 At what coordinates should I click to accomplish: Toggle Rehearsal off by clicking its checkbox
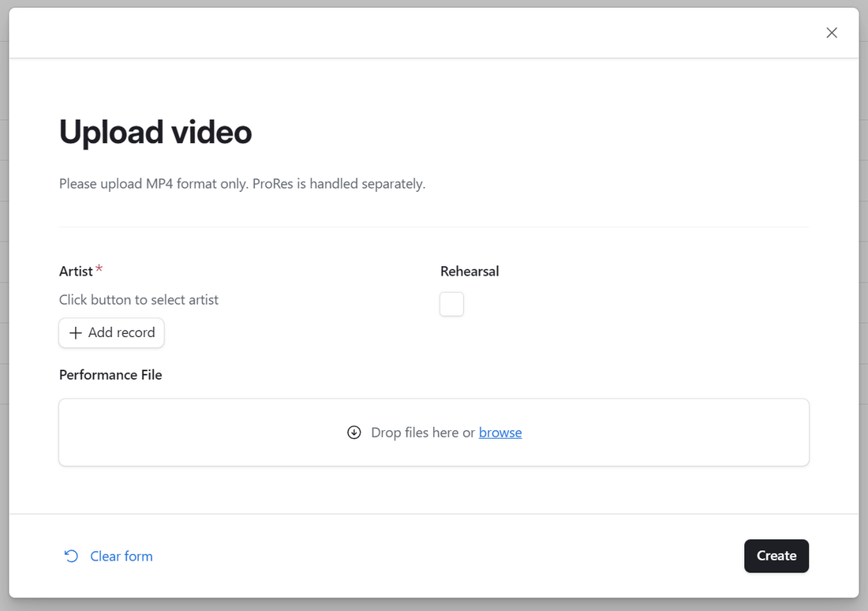coord(451,304)
